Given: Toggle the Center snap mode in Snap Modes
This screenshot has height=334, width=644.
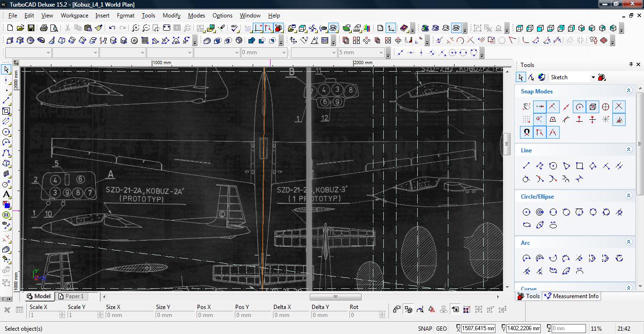Looking at the screenshot, I should click(579, 107).
